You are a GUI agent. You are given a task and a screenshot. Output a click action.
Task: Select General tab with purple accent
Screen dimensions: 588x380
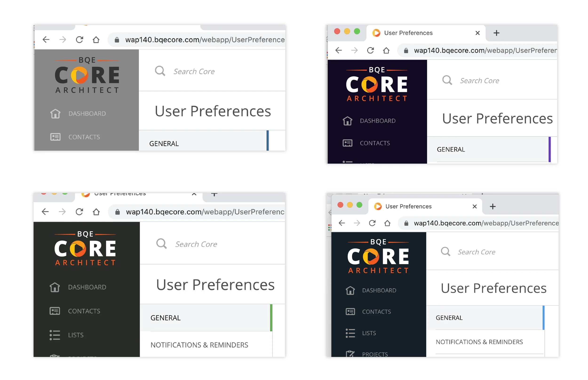pyautogui.click(x=489, y=150)
